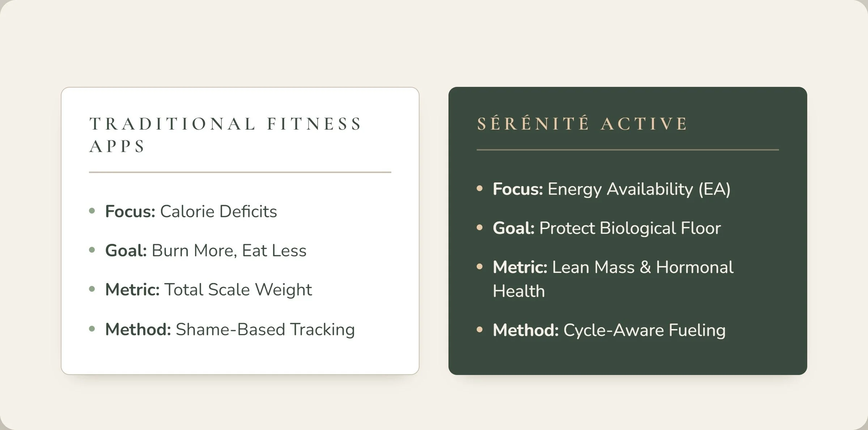Click the Traditional Fitness Apps heading
Viewport: 868px width, 430px height.
tap(225, 135)
